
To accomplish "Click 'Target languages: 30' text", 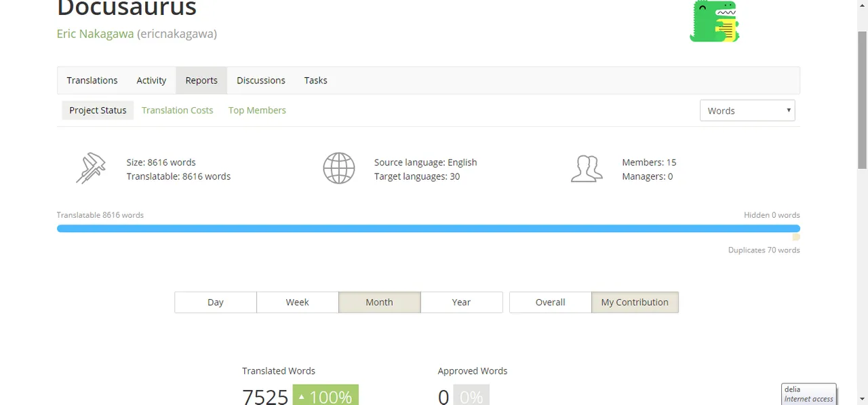I will tap(416, 176).
